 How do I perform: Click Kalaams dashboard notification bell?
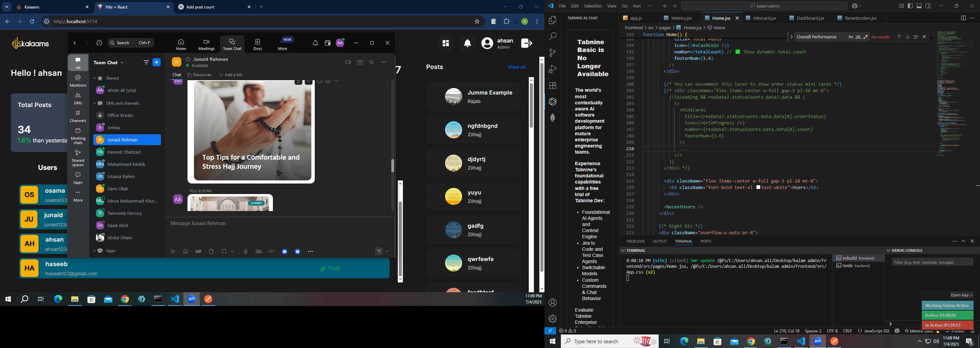tap(468, 43)
